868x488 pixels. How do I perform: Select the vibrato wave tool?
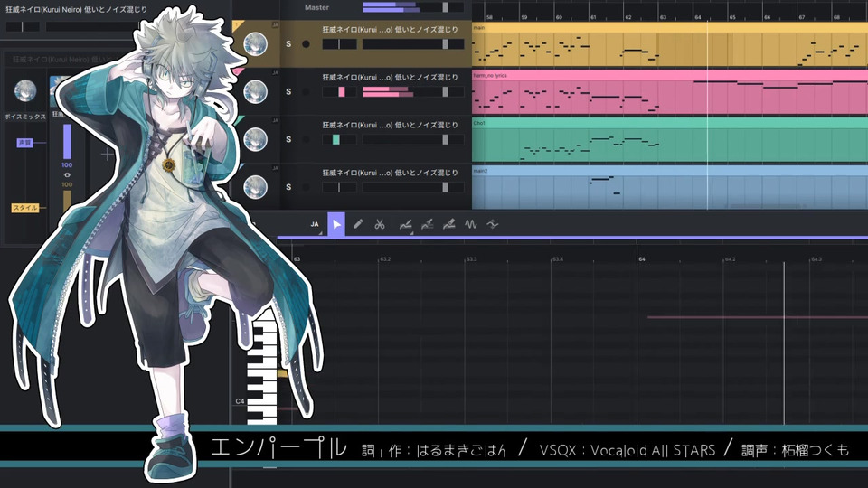pyautogui.click(x=470, y=224)
